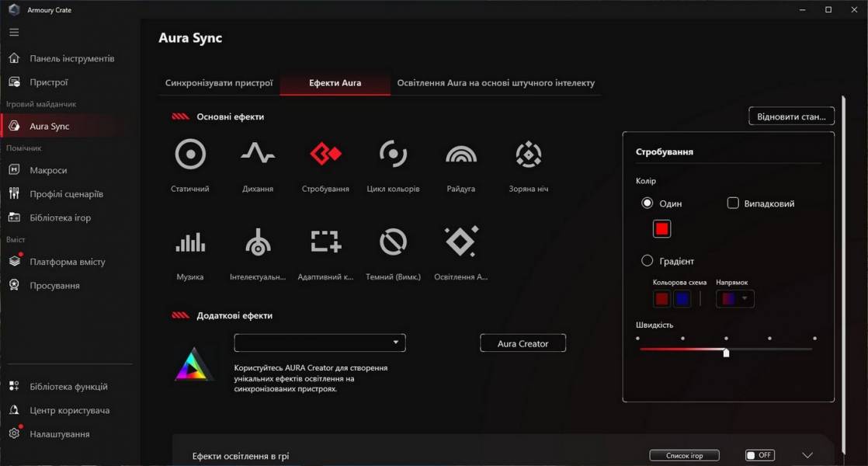Select the Стробування strobing effect icon
The height and width of the screenshot is (466, 868).
325,153
